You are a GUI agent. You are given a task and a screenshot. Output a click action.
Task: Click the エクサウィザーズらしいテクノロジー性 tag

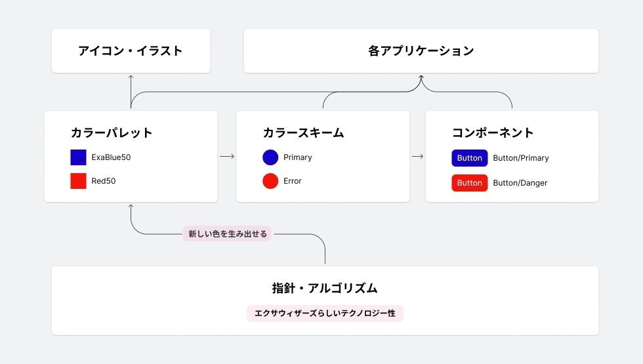pyautogui.click(x=325, y=313)
